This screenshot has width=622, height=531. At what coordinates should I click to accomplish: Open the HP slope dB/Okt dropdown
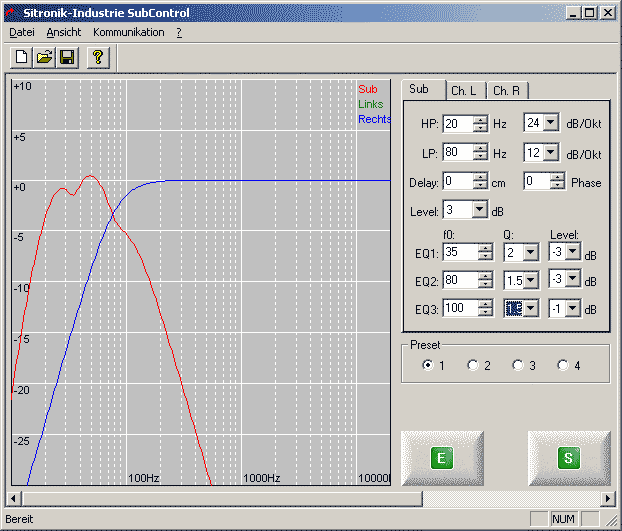point(550,124)
